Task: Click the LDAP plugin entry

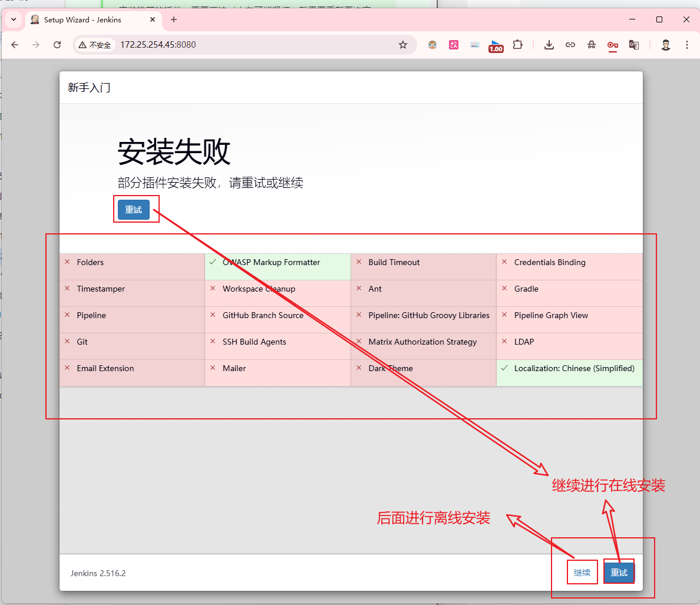Action: pos(570,346)
